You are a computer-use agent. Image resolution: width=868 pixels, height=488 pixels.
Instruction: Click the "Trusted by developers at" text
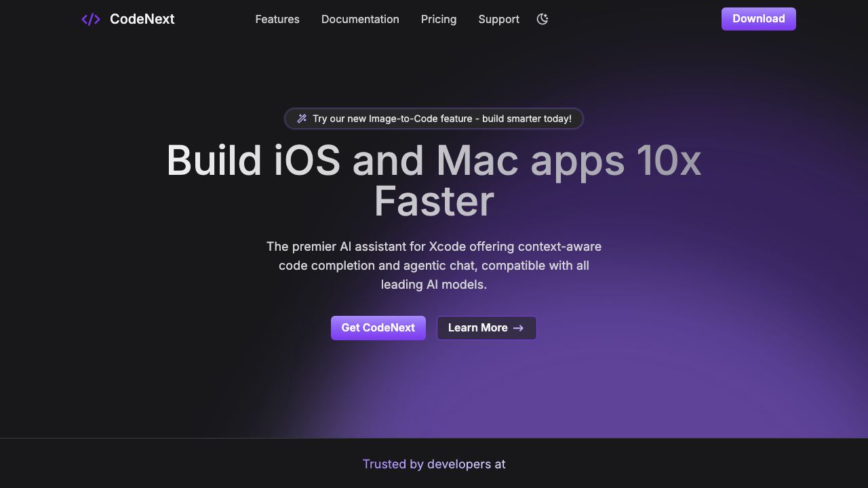434,464
